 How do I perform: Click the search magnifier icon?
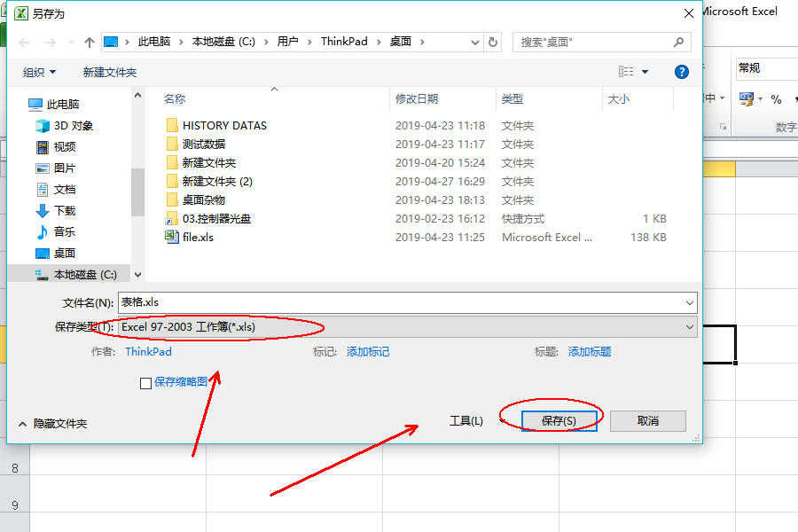click(x=679, y=42)
